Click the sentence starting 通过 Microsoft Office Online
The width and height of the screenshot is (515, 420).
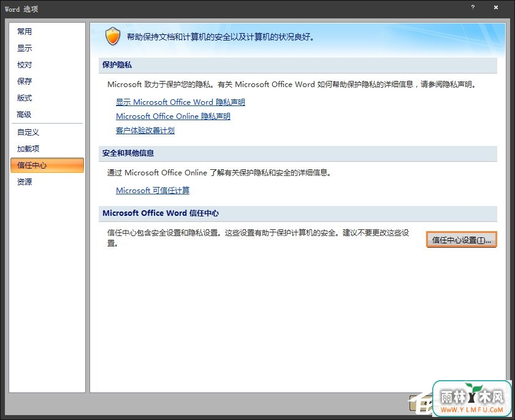click(219, 173)
